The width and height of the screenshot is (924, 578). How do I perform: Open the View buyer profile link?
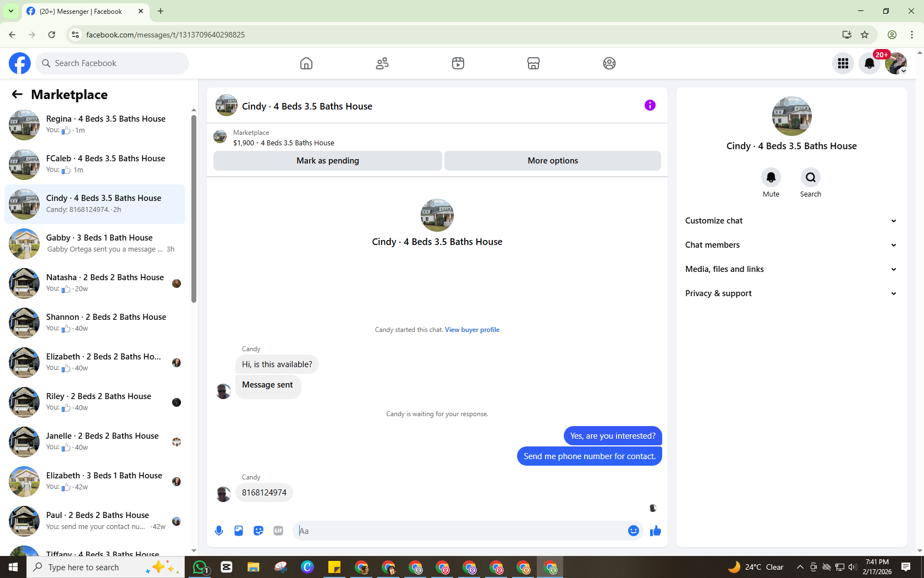pos(472,330)
